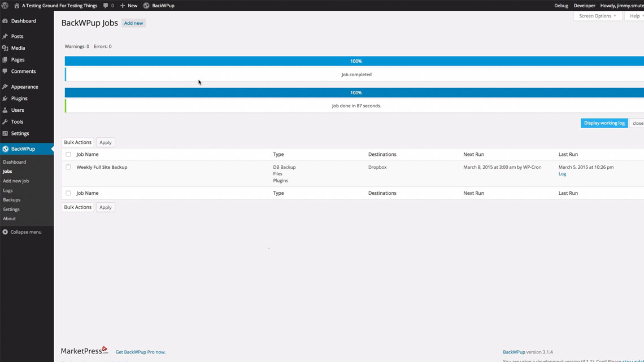Open the Media menu
644x362 pixels.
[x=18, y=48]
